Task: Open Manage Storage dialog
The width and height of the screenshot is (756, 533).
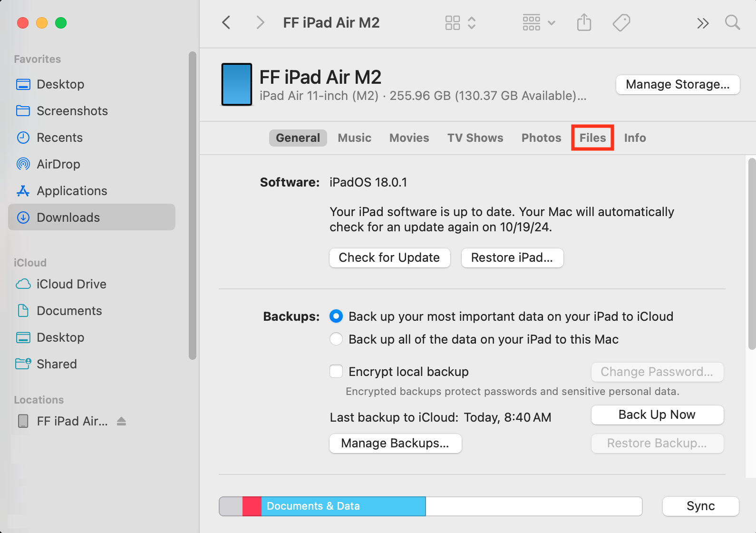Action: click(678, 85)
